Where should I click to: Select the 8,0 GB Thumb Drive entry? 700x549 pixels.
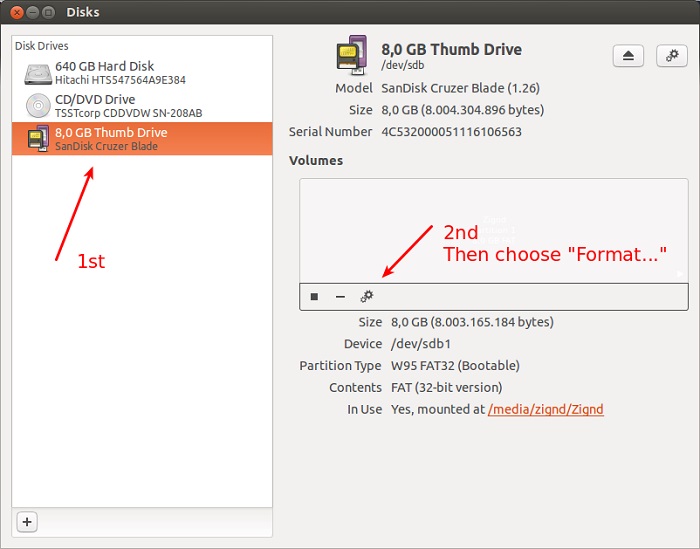[142, 139]
